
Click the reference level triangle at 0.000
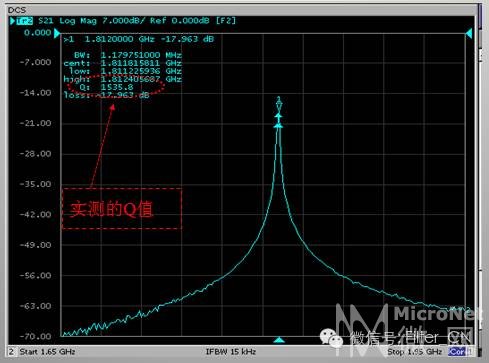pyautogui.click(x=57, y=33)
